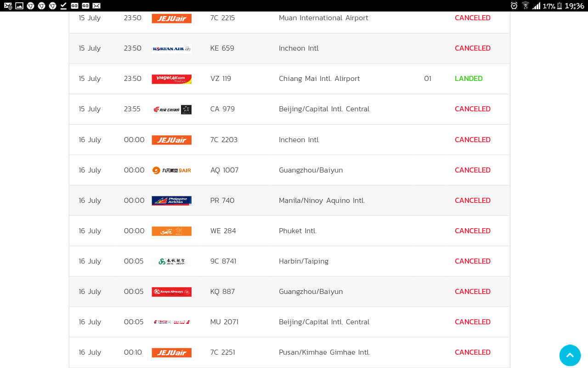The width and height of the screenshot is (588, 368).
Task: Click the Philippine Airlines logo for PR 740
Action: pos(171,201)
